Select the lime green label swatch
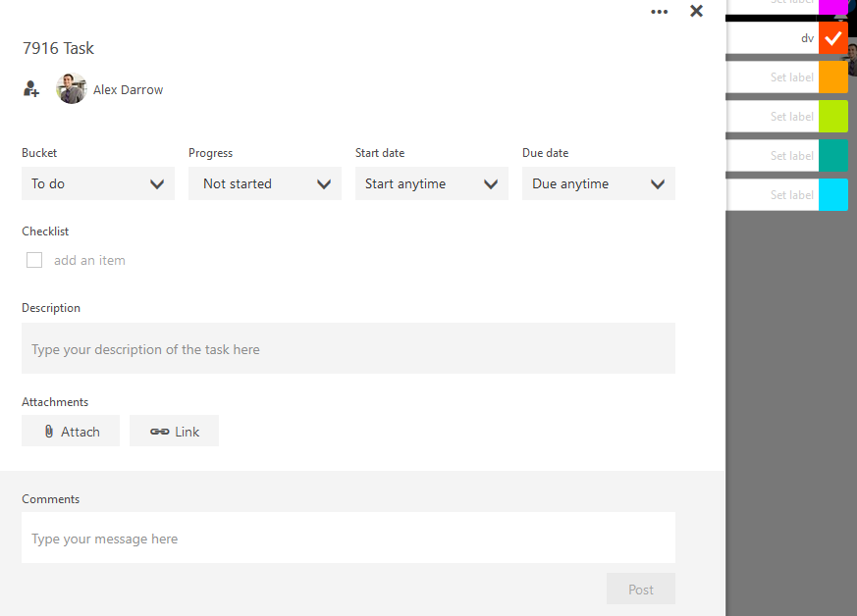 coord(833,117)
